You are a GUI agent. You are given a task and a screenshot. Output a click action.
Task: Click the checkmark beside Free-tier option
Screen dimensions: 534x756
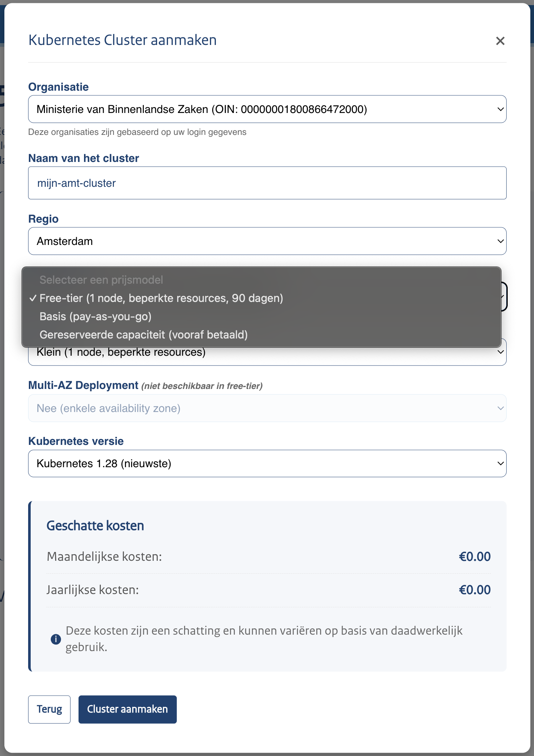[x=33, y=298]
